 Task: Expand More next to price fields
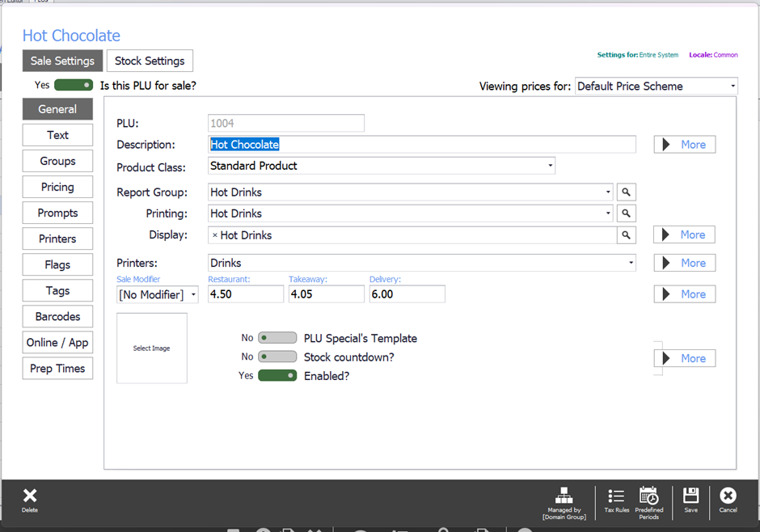(684, 294)
